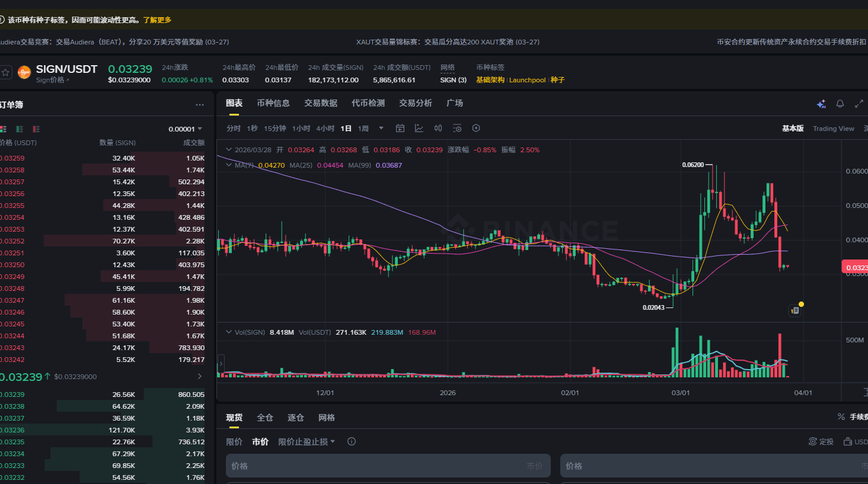Viewport: 868px width, 484px height.
Task: Select the 基本版 basic chart mode
Action: click(793, 129)
